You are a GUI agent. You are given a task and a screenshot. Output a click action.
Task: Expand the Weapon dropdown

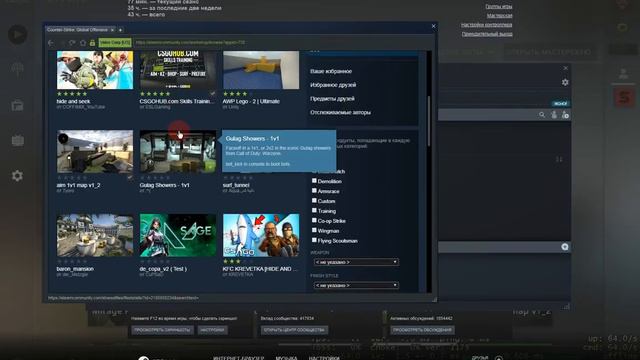pos(356,262)
